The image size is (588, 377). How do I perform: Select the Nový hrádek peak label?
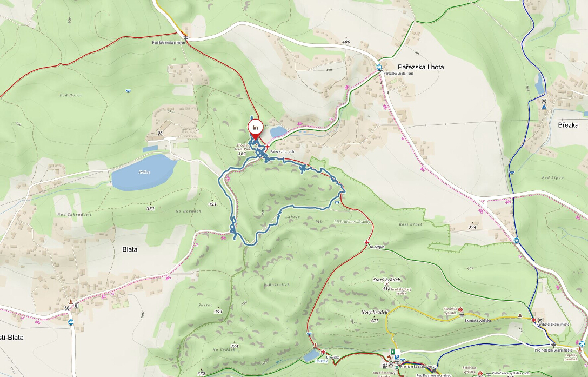pyautogui.click(x=374, y=312)
